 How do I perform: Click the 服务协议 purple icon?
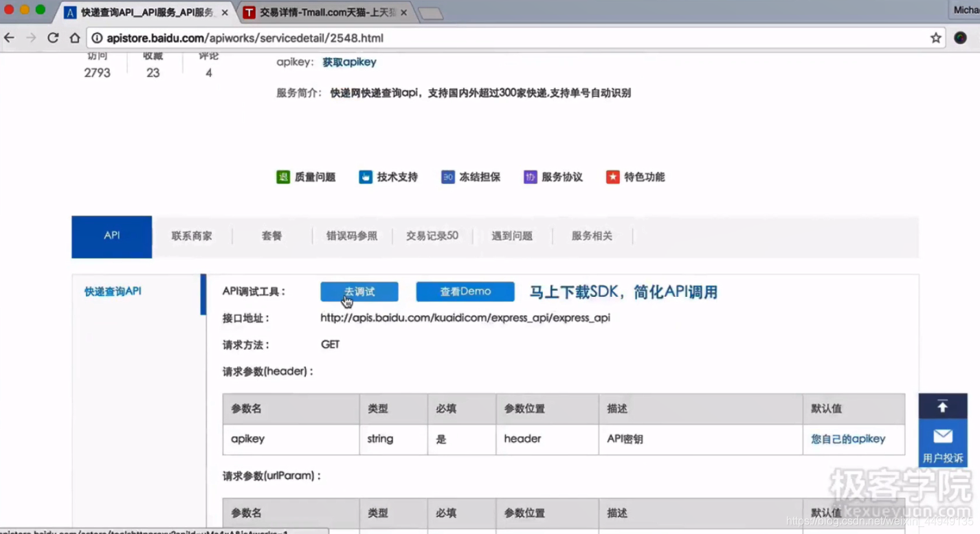click(530, 177)
